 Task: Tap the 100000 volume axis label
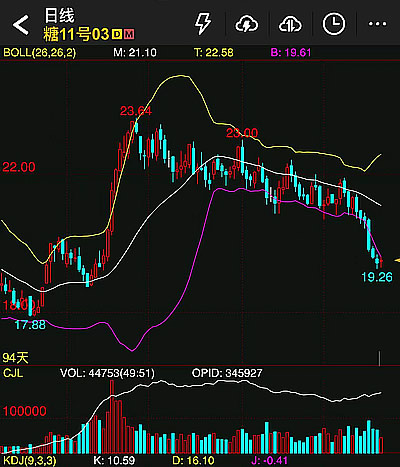(x=25, y=411)
